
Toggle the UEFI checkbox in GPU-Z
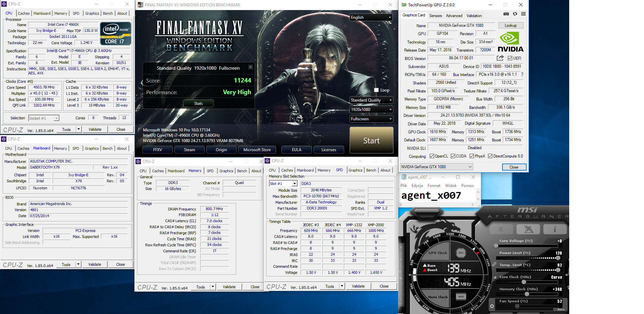tap(510, 58)
